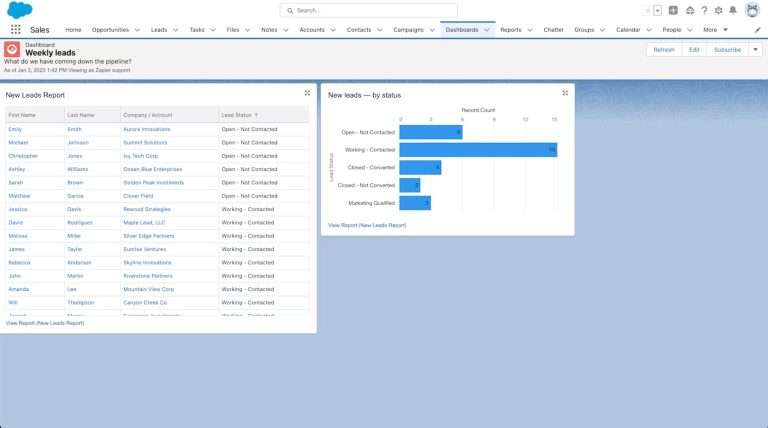Viewport: 768px width, 428px height.
Task: Expand the New Leads Report widget
Action: click(307, 93)
